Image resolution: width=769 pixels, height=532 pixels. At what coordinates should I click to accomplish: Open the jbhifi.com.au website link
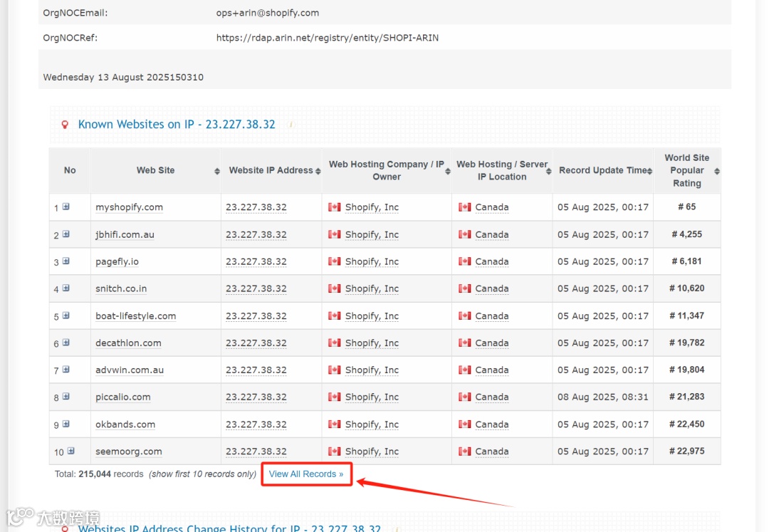click(125, 234)
